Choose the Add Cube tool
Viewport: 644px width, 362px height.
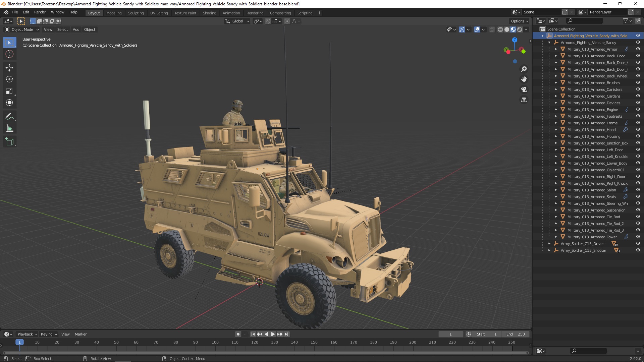9,142
